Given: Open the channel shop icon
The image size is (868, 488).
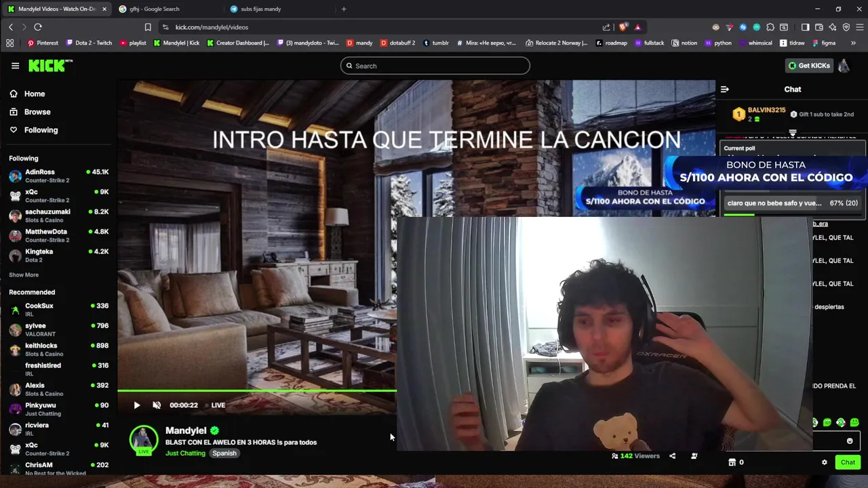Looking at the screenshot, I should click(732, 462).
